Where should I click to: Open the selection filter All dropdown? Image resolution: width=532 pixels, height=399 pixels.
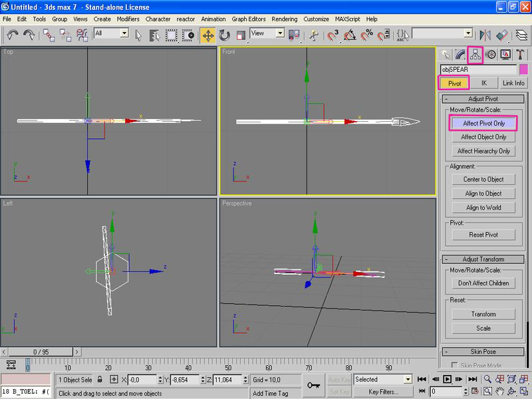[124, 33]
